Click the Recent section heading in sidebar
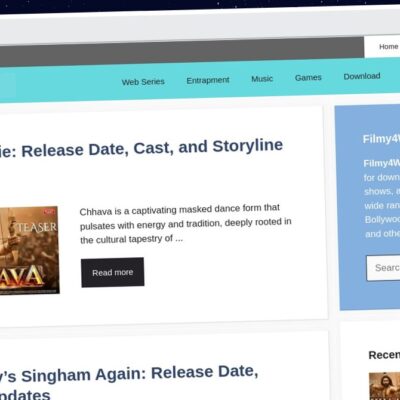400x400 pixels. (x=384, y=355)
